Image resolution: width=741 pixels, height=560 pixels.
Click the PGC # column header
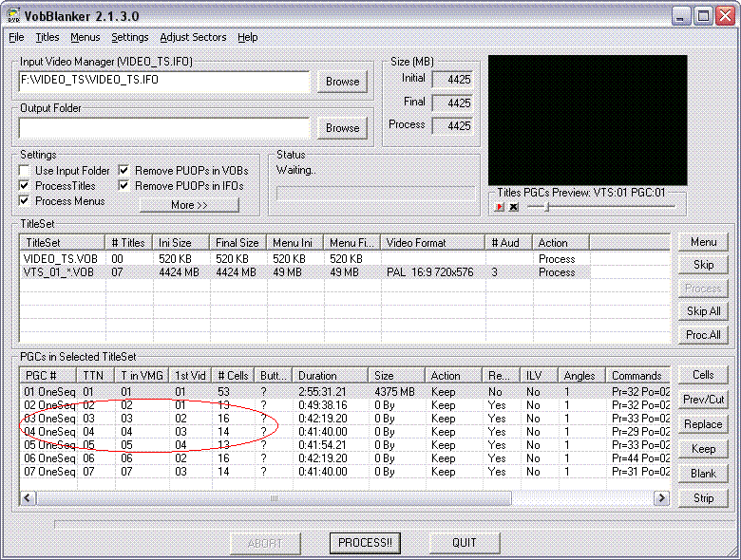point(48,375)
